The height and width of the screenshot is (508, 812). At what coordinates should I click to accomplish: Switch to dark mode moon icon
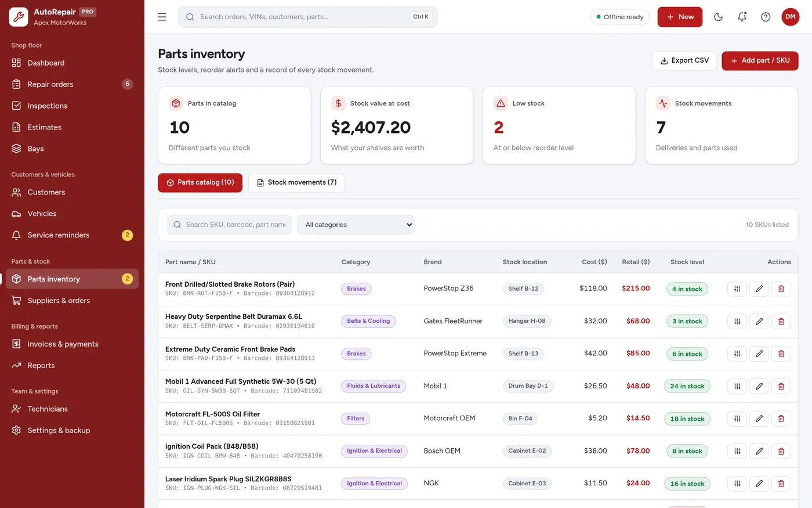point(718,17)
